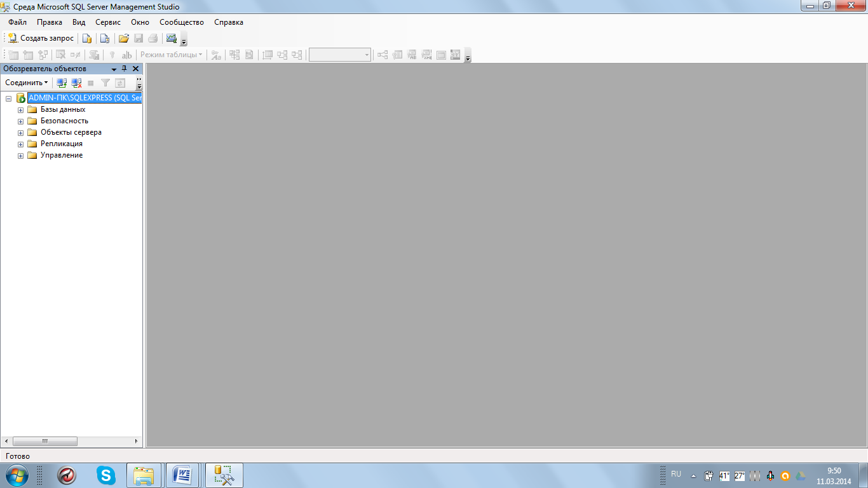Expand the Безопасность folder
The width and height of the screenshot is (868, 488).
[x=20, y=121]
